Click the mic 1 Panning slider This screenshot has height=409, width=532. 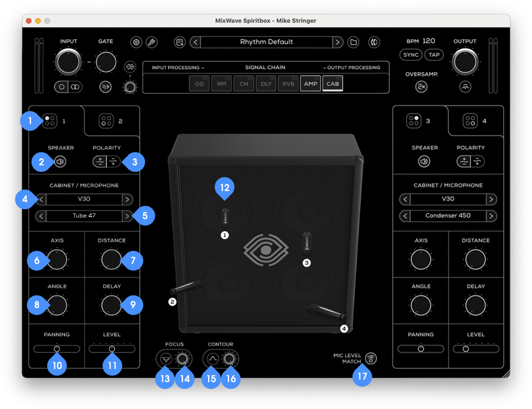point(57,349)
